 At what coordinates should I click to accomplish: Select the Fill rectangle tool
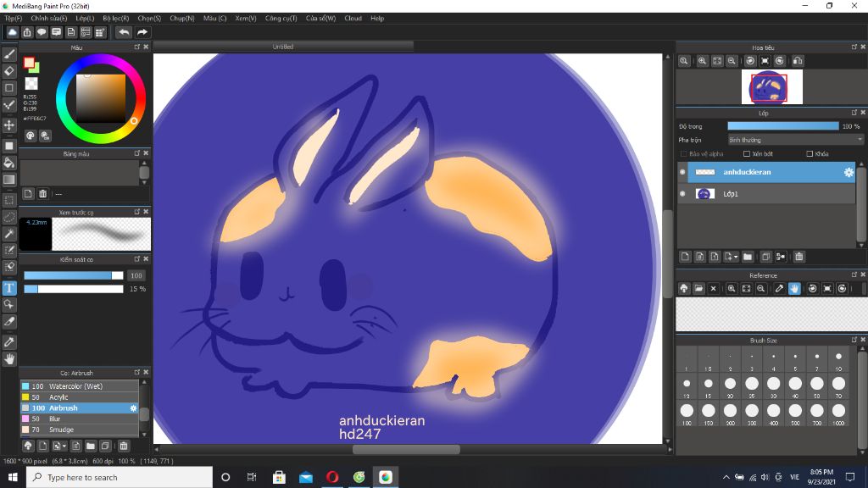9,146
